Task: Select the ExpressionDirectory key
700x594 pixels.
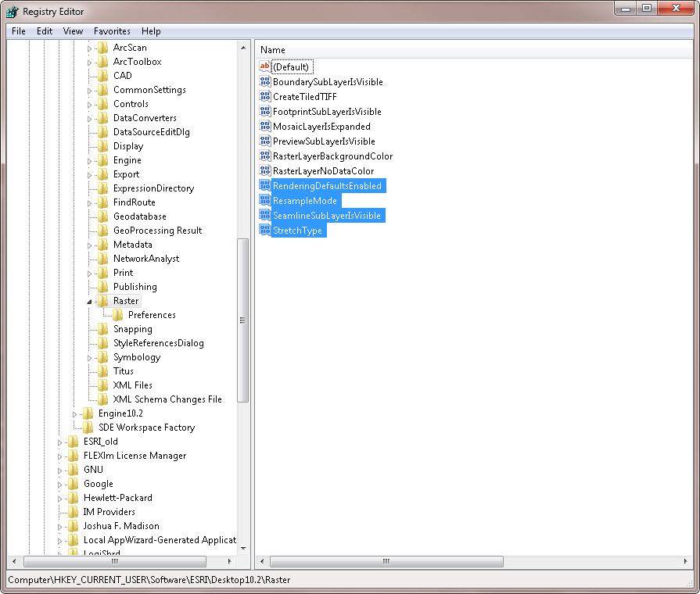Action: [153, 188]
